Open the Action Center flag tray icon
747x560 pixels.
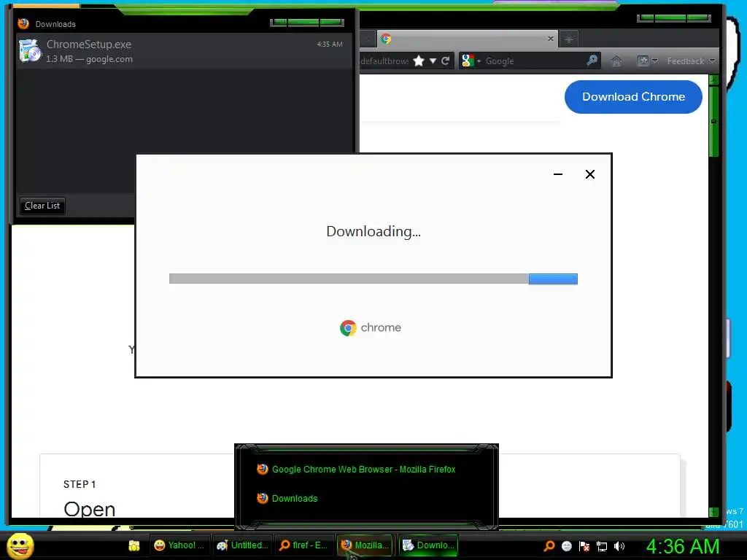584,546
